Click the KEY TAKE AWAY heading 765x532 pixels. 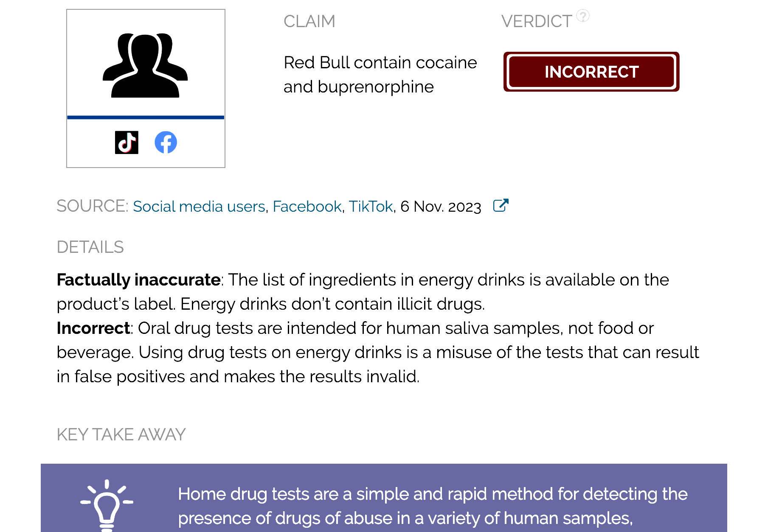[x=121, y=434]
